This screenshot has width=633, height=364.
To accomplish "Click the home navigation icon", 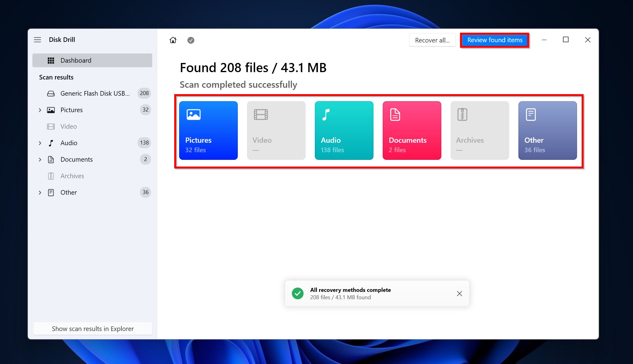I will coord(173,40).
